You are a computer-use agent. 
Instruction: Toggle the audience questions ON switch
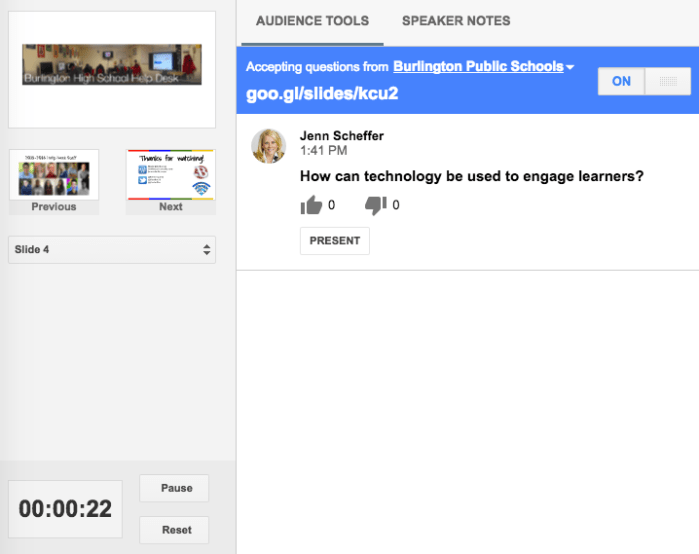pyautogui.click(x=621, y=82)
